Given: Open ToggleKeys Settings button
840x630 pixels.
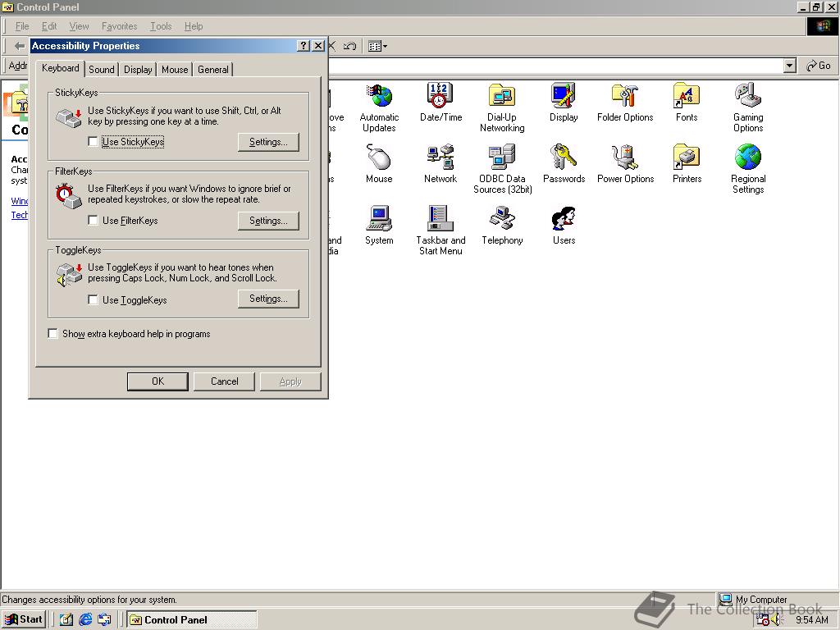Looking at the screenshot, I should [x=268, y=299].
